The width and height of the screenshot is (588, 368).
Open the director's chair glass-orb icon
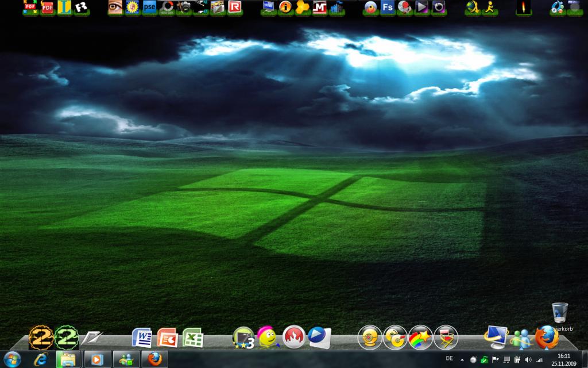pyautogui.click(x=446, y=337)
